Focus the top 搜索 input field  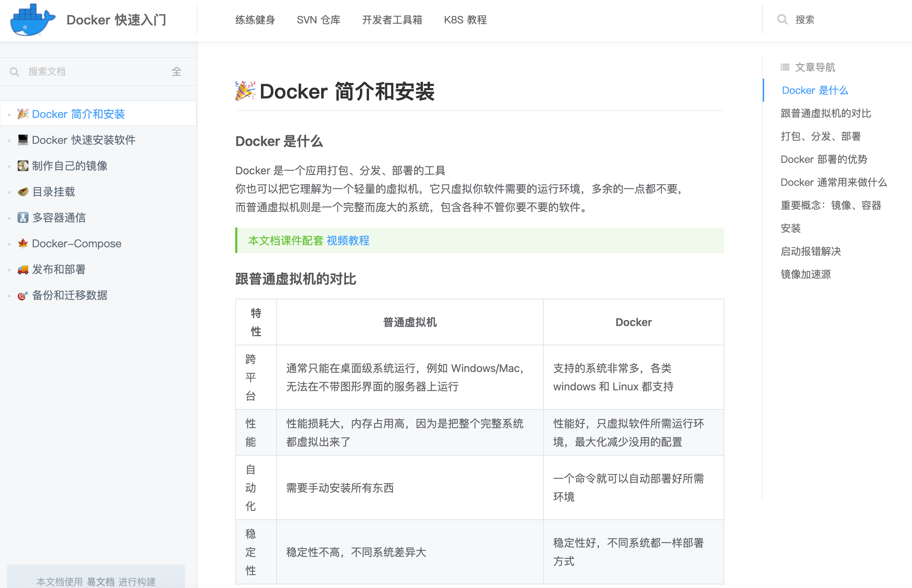(x=848, y=19)
